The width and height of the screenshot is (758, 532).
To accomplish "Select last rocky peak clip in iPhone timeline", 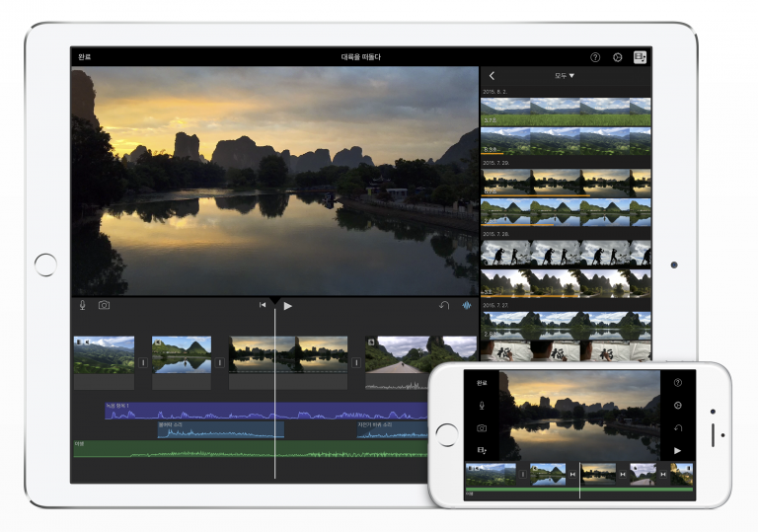I will click(x=682, y=475).
